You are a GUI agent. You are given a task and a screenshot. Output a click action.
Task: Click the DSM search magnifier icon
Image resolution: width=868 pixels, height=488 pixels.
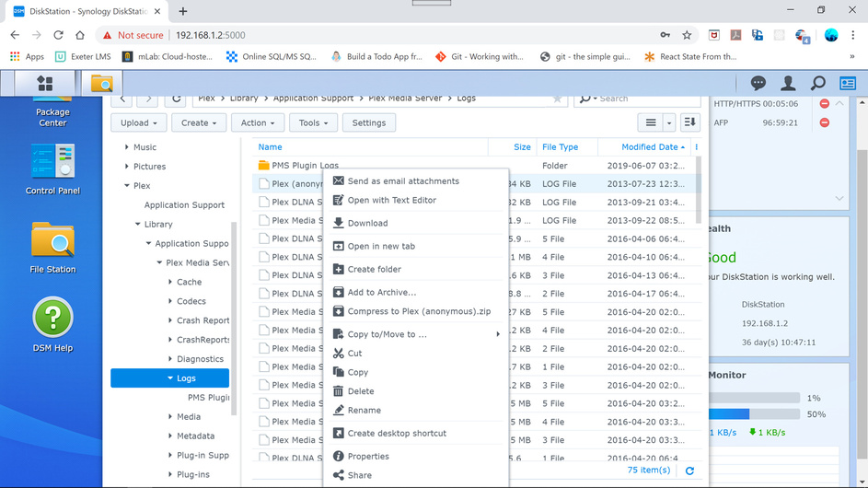point(817,84)
